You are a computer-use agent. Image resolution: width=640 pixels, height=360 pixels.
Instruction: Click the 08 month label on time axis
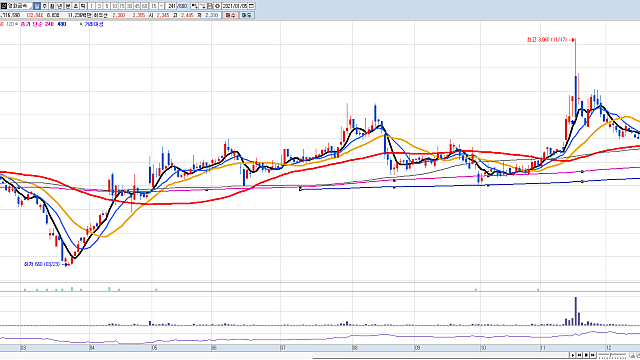[355, 348]
